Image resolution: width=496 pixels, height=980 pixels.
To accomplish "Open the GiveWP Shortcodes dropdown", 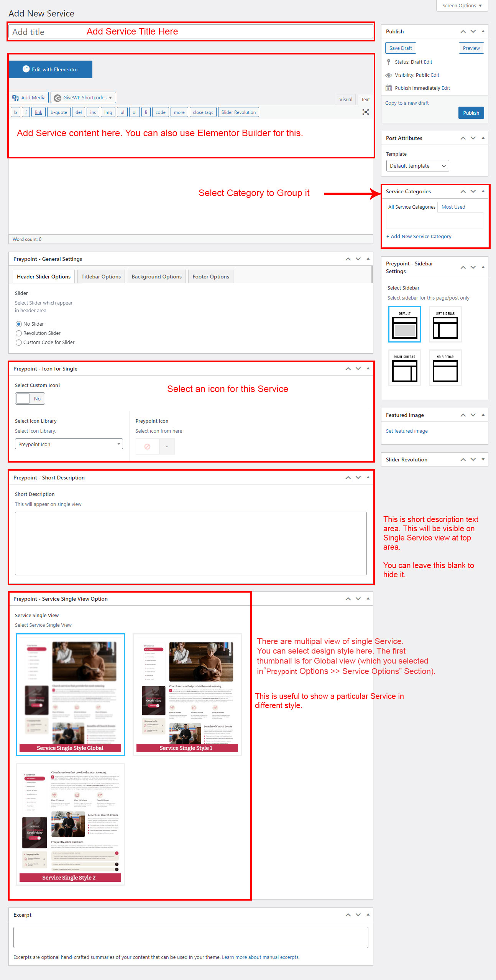I will (83, 98).
